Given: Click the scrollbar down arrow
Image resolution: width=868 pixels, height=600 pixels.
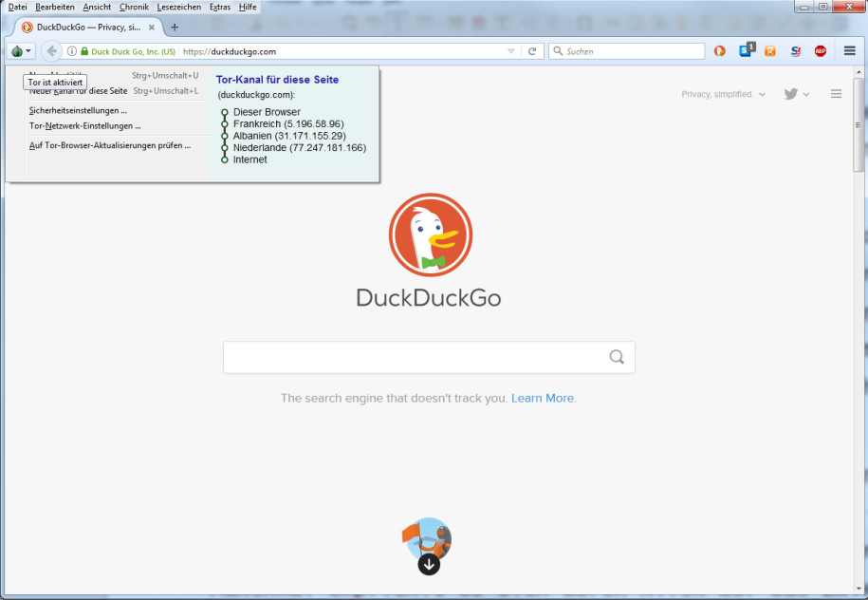Looking at the screenshot, I should [x=859, y=590].
